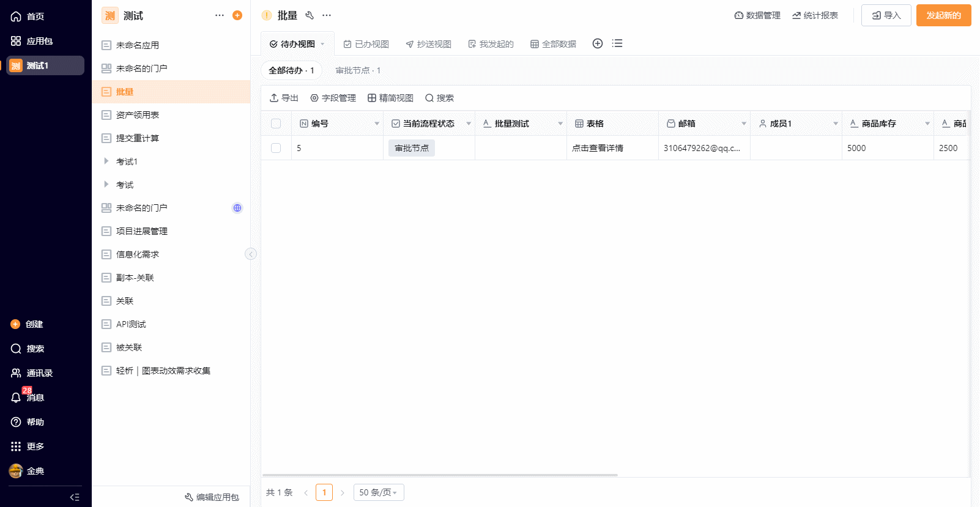Open 当前流程状态 column dropdown

click(469, 124)
